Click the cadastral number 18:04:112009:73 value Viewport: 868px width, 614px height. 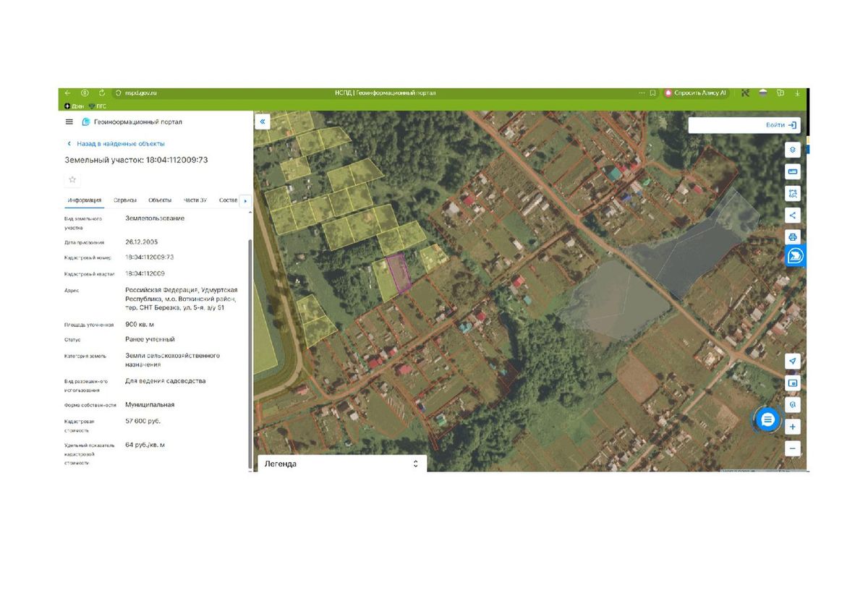coord(150,257)
